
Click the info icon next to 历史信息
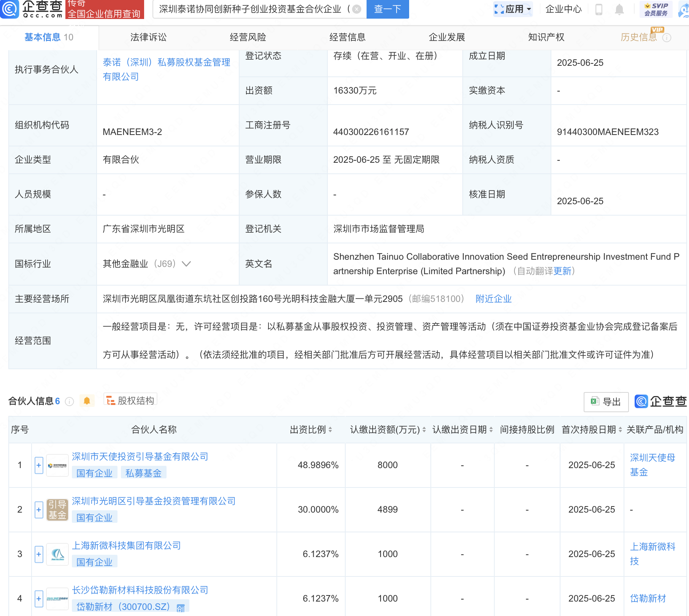click(667, 38)
